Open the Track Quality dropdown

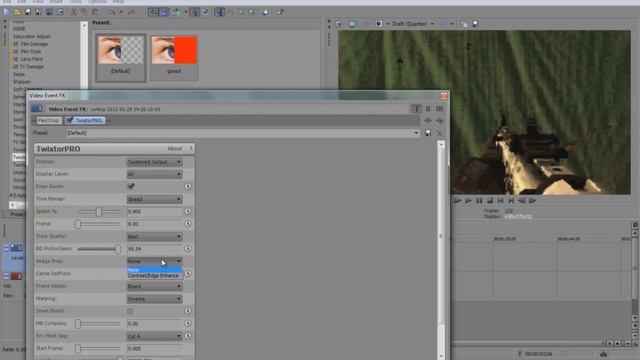coord(154,236)
